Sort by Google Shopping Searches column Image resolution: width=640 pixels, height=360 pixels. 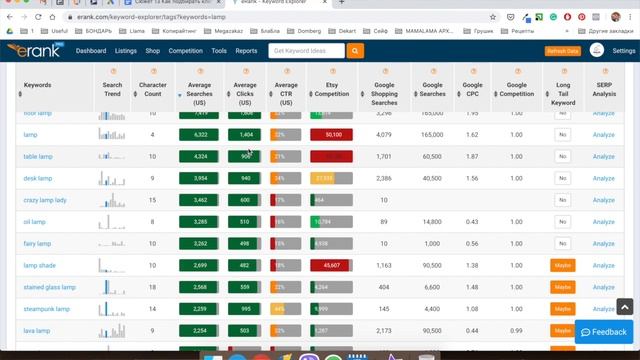[x=362, y=94]
